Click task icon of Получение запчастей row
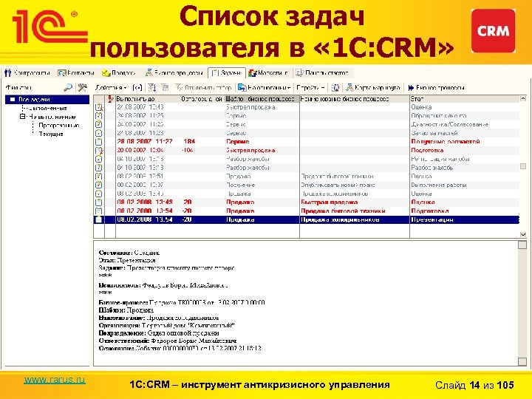 tap(98, 141)
